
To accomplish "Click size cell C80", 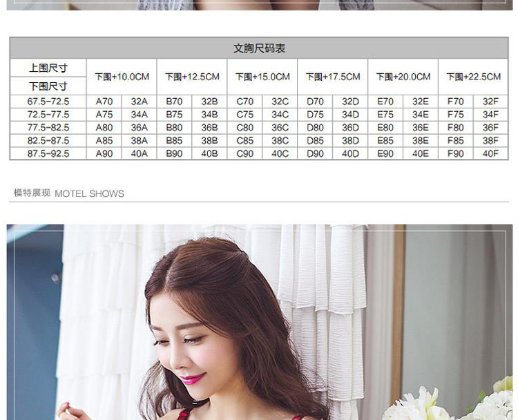I will 244,128.
